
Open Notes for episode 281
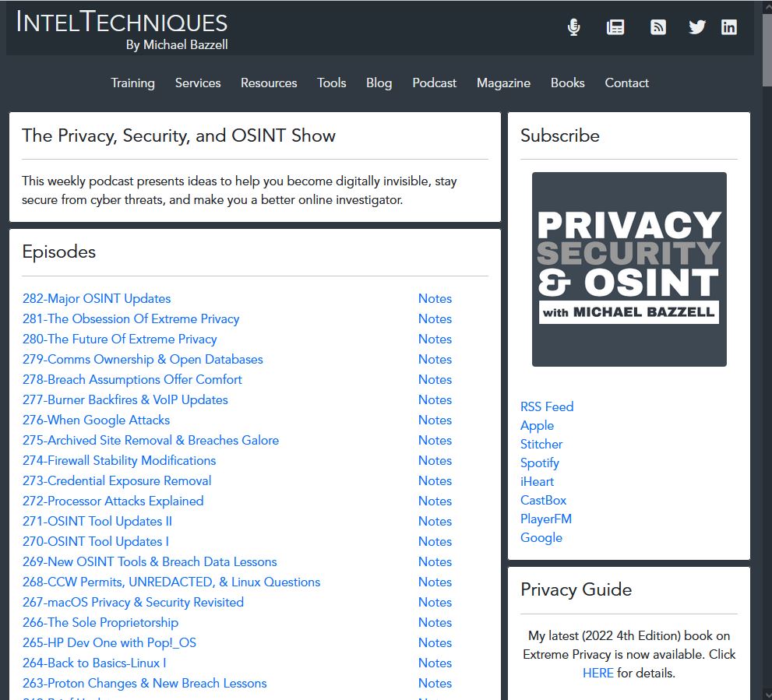(435, 319)
